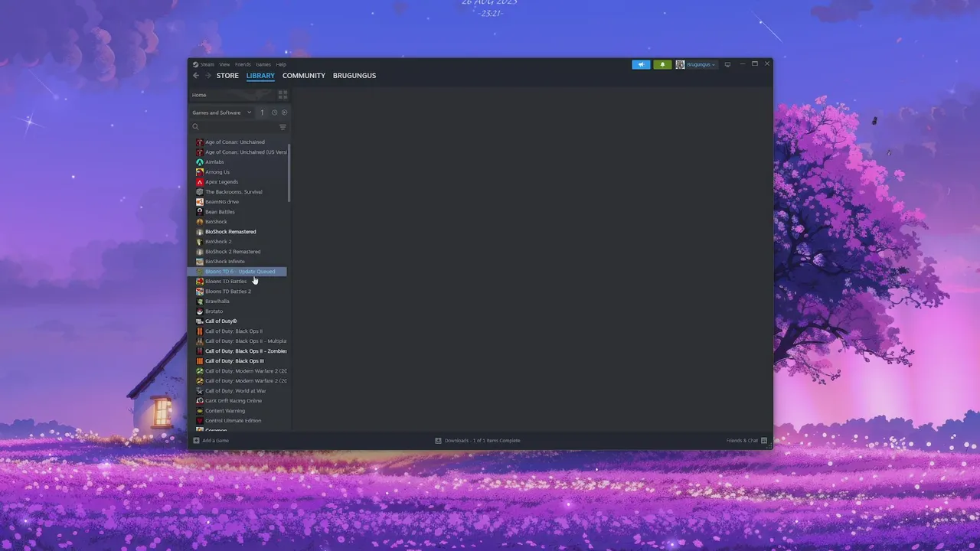Click the CarX Drift Racing Online icon

tap(200, 401)
